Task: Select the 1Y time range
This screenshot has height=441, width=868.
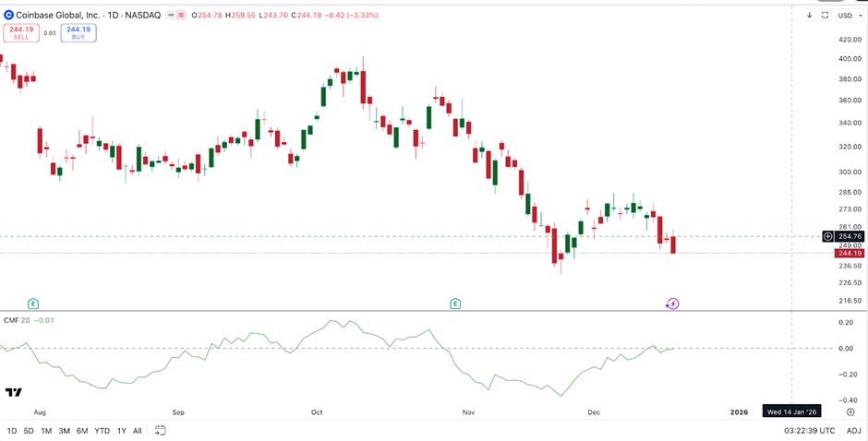Action: tap(122, 431)
